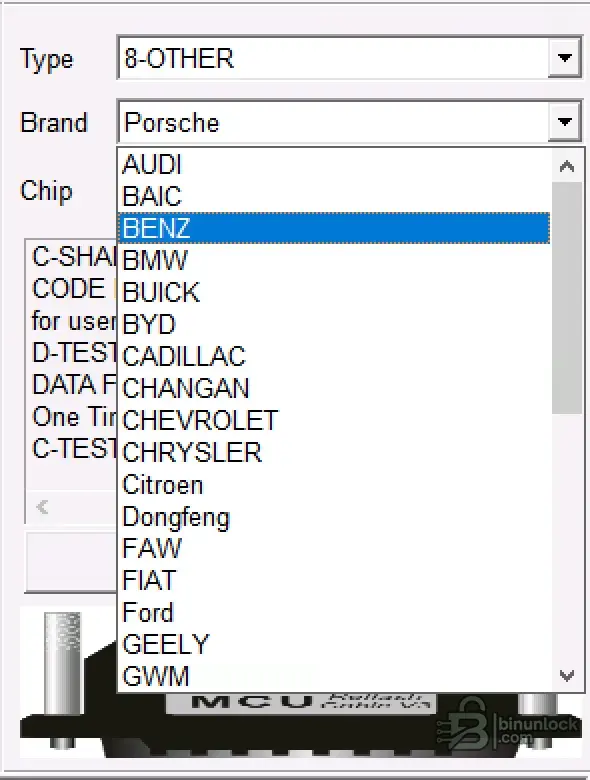Image resolution: width=590 pixels, height=780 pixels.
Task: Select BUICK from the dropdown list
Action: point(334,292)
